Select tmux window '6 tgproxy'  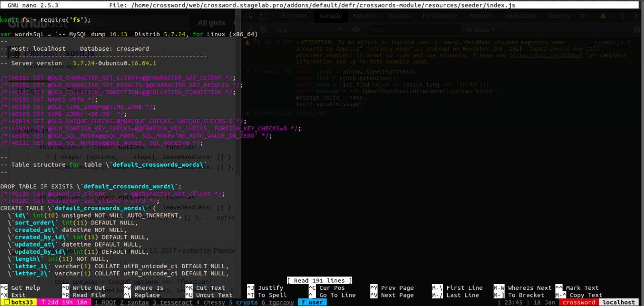pyautogui.click(x=278, y=302)
